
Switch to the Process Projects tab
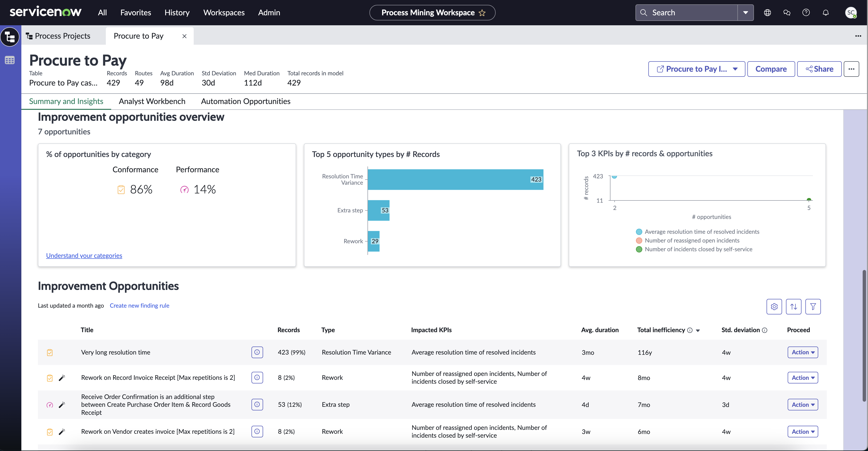click(x=59, y=36)
